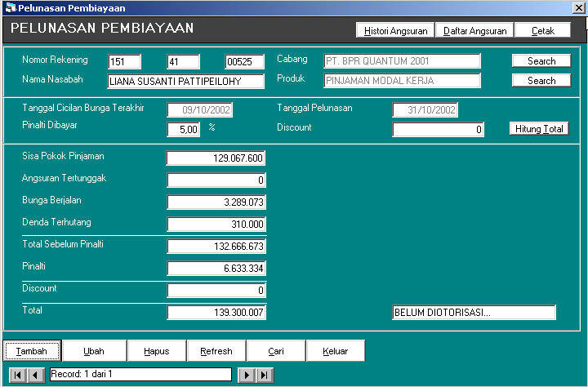Screen dimensions: 588x387
Task: Select Nomor Rekening field containing 151
Action: pos(124,61)
